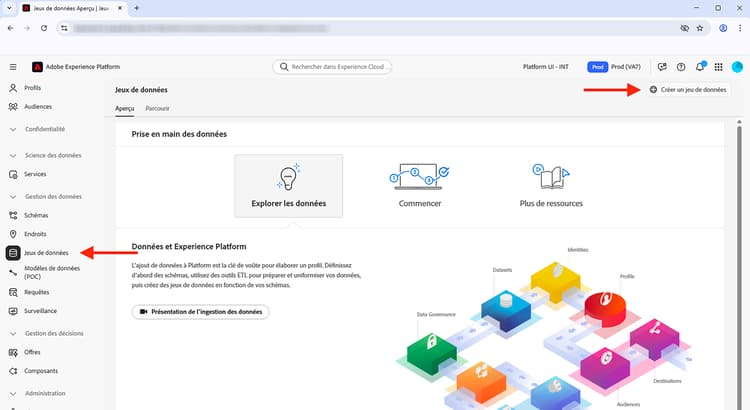Open Modèles de données (POC) icon
Screen dimensions: 750x410
[x=13, y=273]
